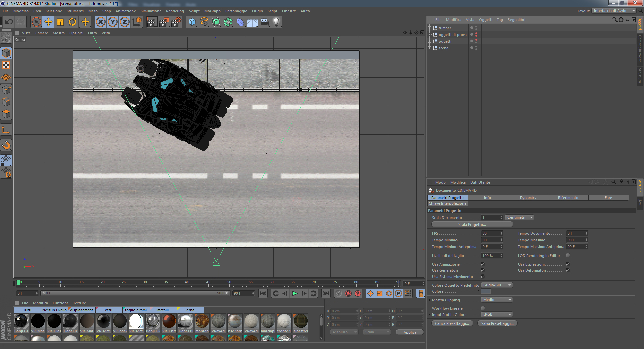
Task: Expand the oggetti group
Action: tap(429, 41)
